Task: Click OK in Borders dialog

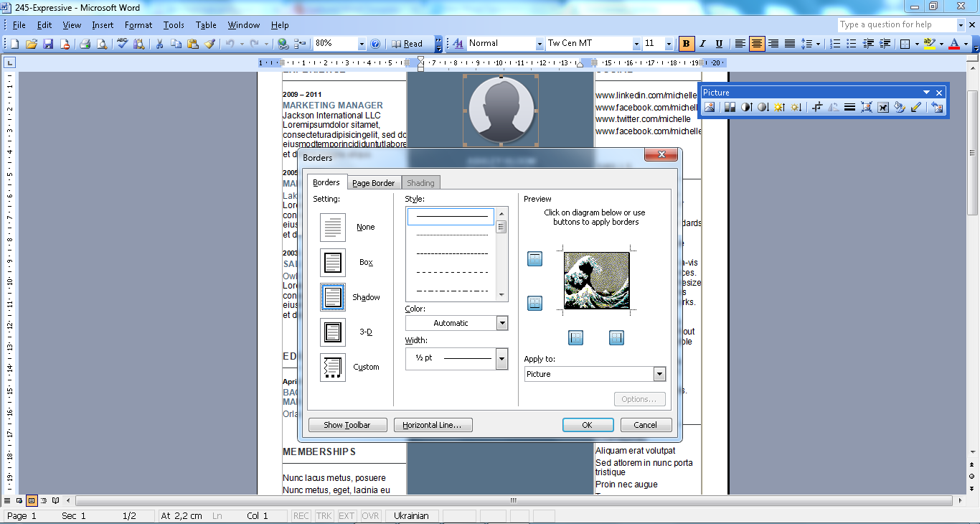Action: click(x=587, y=425)
